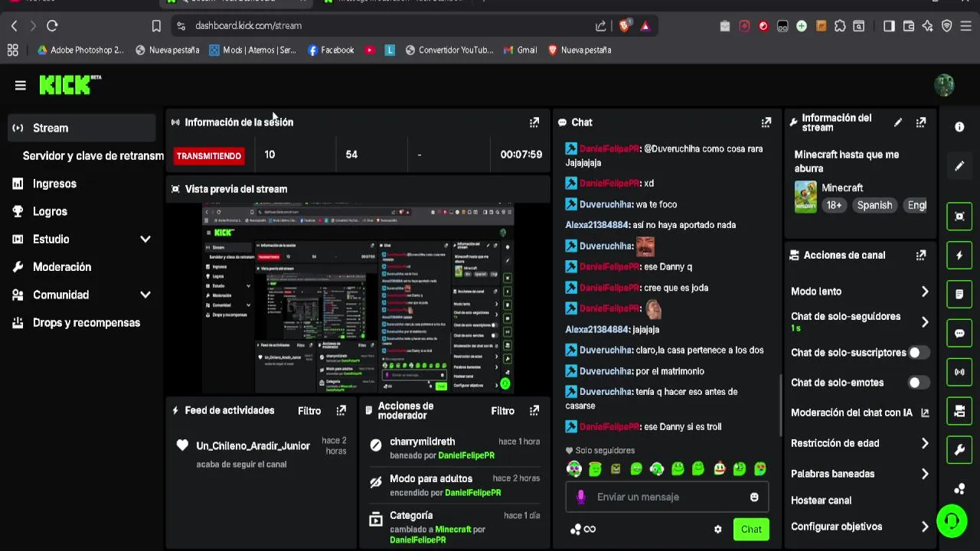Open the hamburger menu beside Kick logo
This screenshot has height=551, width=980.
(x=21, y=86)
